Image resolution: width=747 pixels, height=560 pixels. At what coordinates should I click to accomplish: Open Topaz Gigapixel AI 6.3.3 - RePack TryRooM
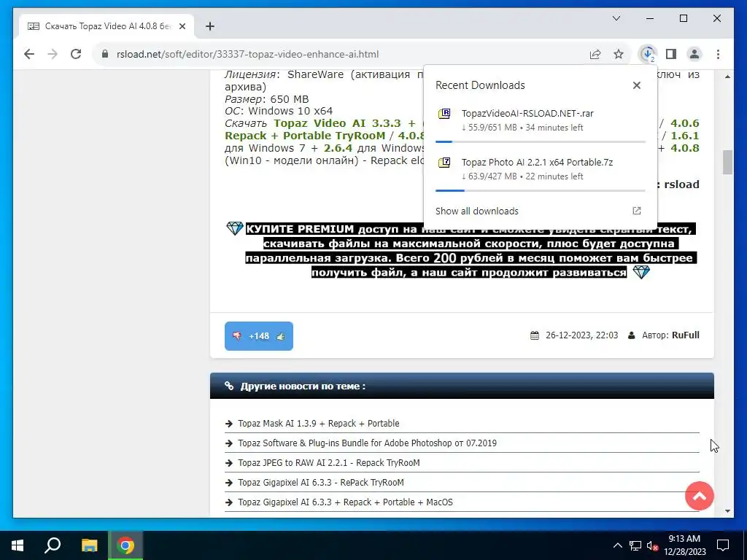321,483
